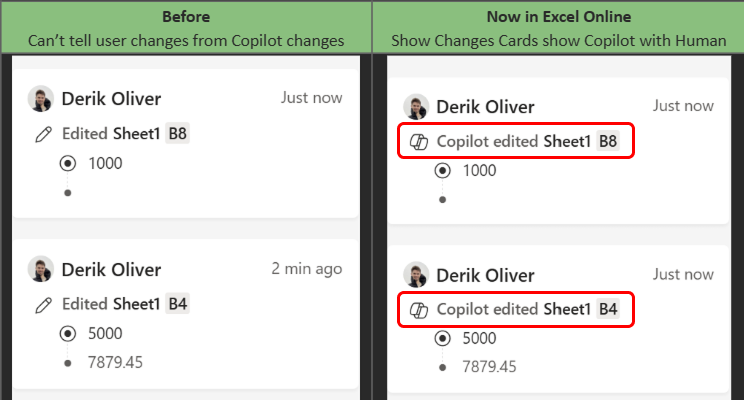
Task: Click the value 1000 in the Before card
Action: pos(105,163)
